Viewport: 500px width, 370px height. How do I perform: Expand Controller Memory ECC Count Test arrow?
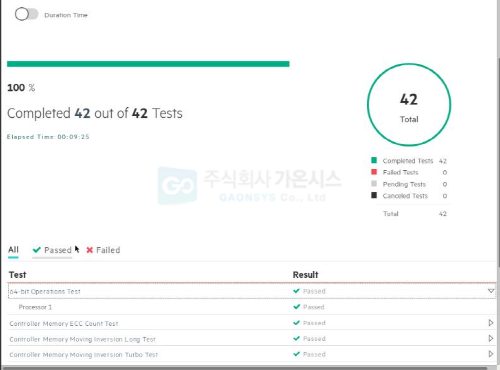[x=491, y=323]
